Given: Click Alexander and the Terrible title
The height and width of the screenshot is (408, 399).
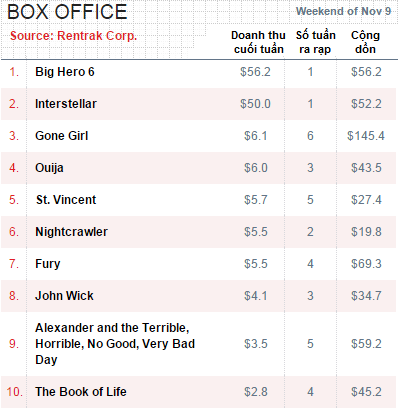Looking at the screenshot, I should (115, 344).
